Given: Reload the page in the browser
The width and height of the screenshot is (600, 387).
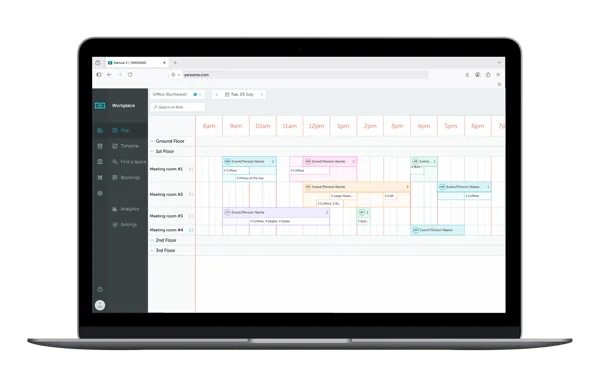Looking at the screenshot, I should (130, 75).
